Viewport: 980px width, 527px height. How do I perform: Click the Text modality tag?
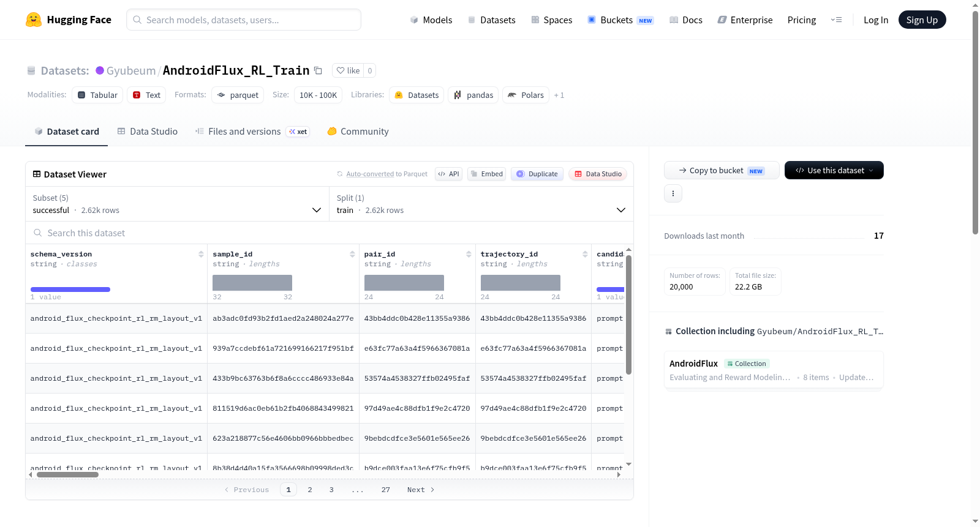click(146, 95)
